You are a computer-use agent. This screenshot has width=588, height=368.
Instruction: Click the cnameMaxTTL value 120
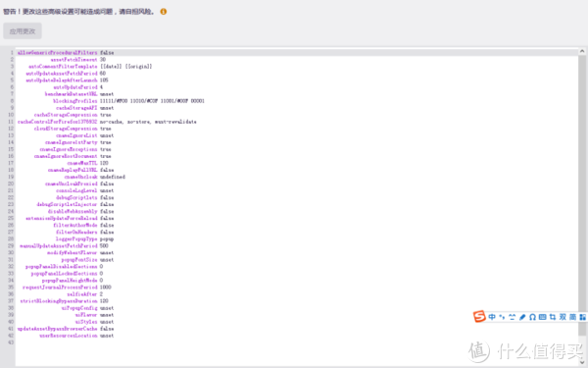pyautogui.click(x=104, y=163)
